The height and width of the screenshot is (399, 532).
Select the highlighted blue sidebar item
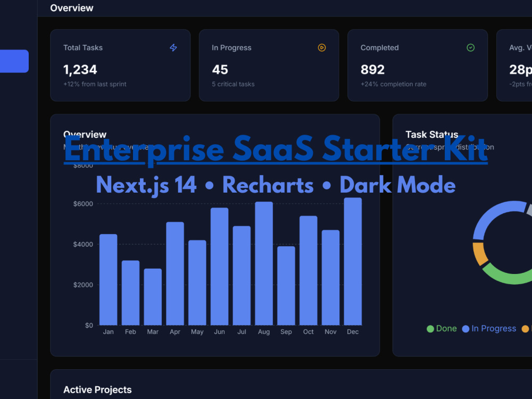pyautogui.click(x=14, y=61)
